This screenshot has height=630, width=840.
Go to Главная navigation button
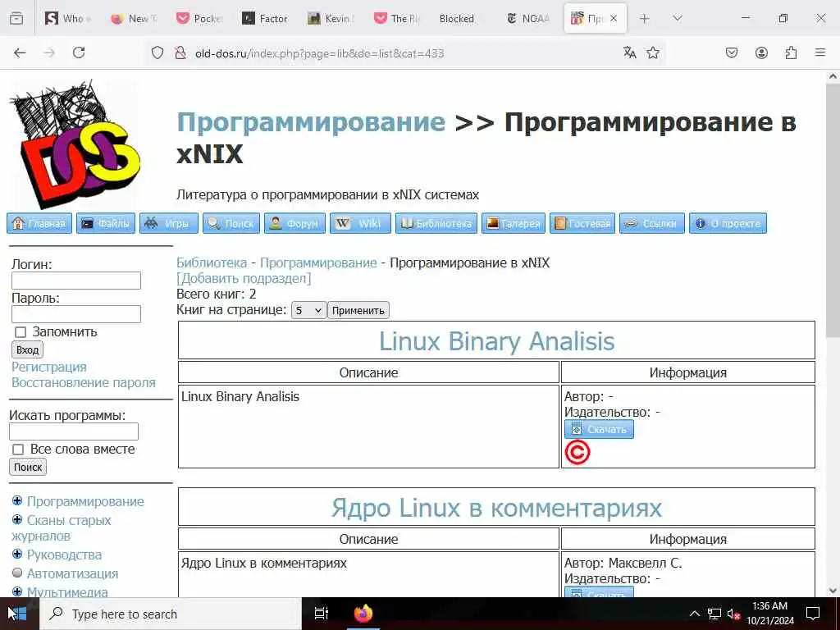pyautogui.click(x=39, y=223)
